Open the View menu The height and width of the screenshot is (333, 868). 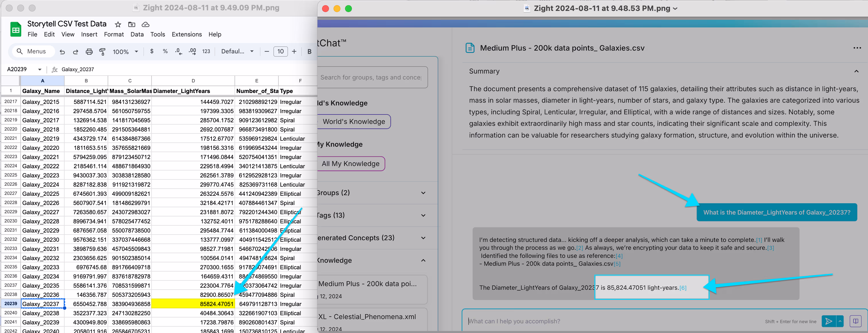click(68, 34)
